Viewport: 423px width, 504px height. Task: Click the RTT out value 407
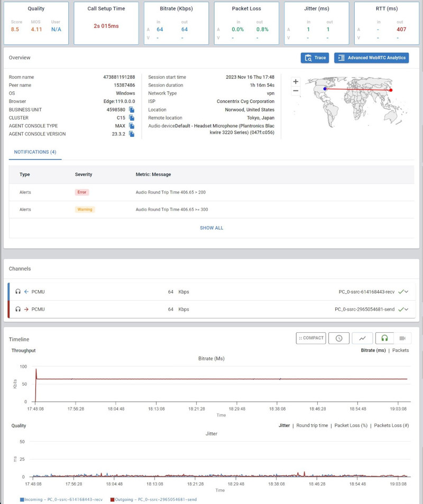click(x=401, y=29)
